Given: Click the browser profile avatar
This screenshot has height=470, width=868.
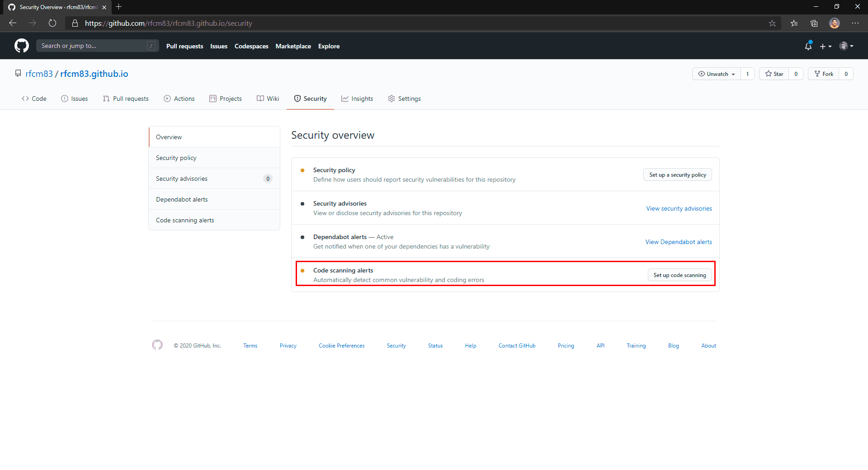Looking at the screenshot, I should pyautogui.click(x=835, y=23).
